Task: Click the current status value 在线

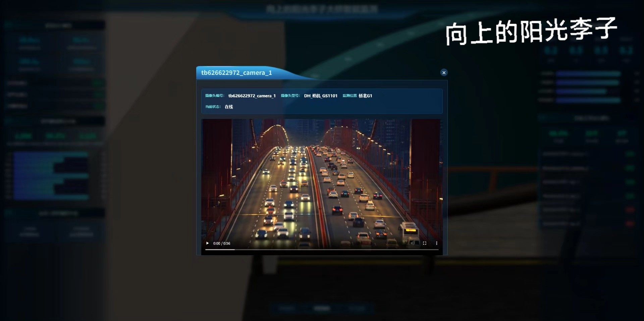Action: click(229, 107)
